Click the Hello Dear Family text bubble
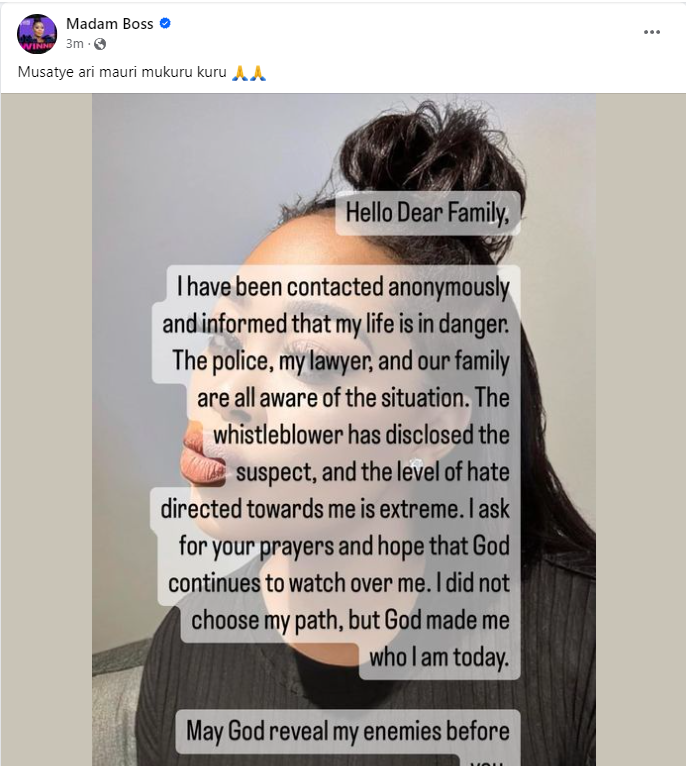 point(428,213)
